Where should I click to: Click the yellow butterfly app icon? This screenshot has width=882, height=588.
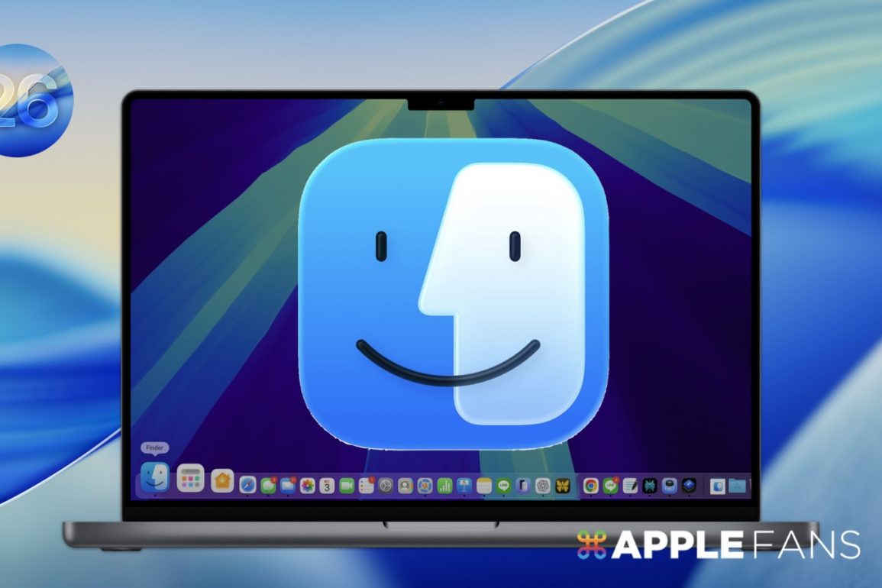[x=563, y=486]
